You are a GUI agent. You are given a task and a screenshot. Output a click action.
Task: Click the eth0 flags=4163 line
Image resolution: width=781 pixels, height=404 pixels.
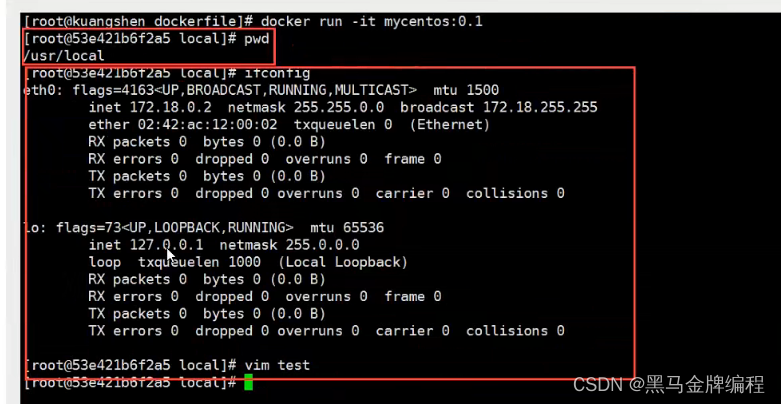tap(261, 90)
